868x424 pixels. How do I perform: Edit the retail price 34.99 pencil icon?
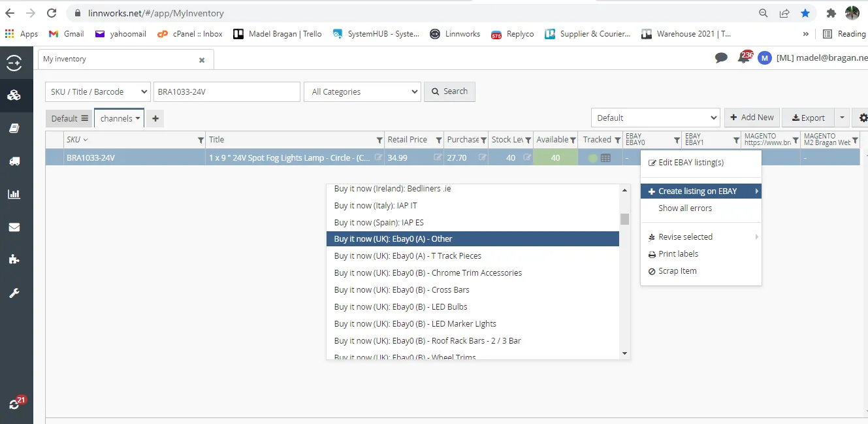click(x=438, y=157)
